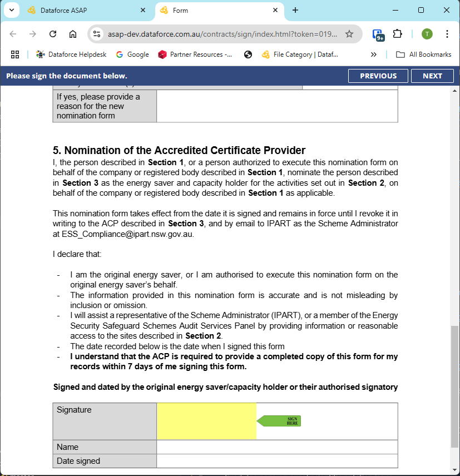Close the Form tab

(275, 10)
